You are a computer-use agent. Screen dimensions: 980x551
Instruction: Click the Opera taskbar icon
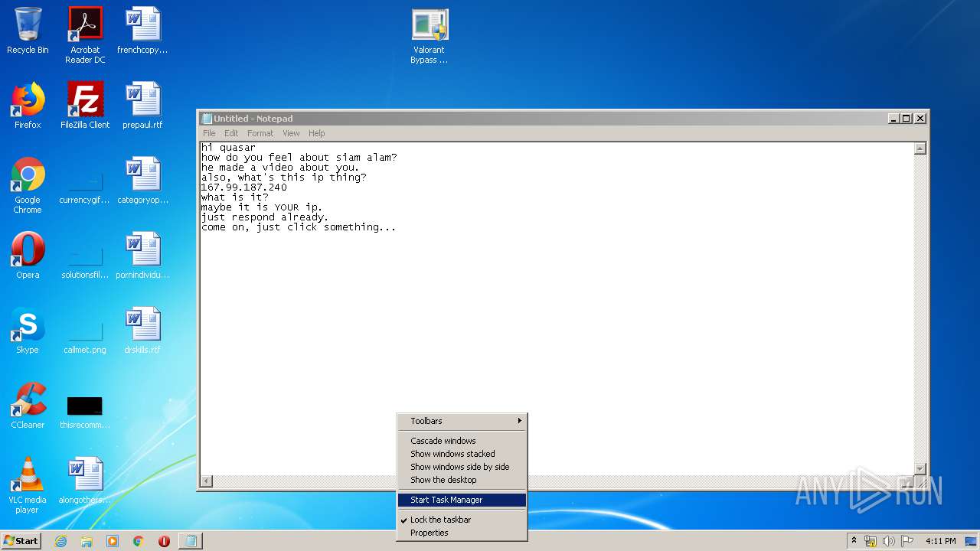point(164,541)
